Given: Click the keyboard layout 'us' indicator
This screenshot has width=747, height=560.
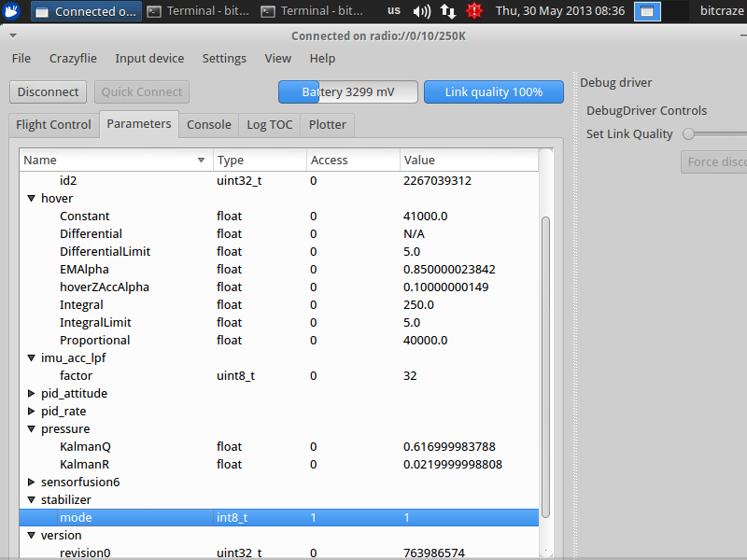Looking at the screenshot, I should 394,10.
